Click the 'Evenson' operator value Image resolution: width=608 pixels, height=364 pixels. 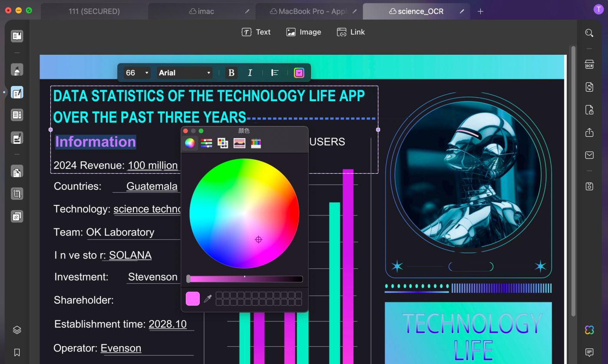121,348
